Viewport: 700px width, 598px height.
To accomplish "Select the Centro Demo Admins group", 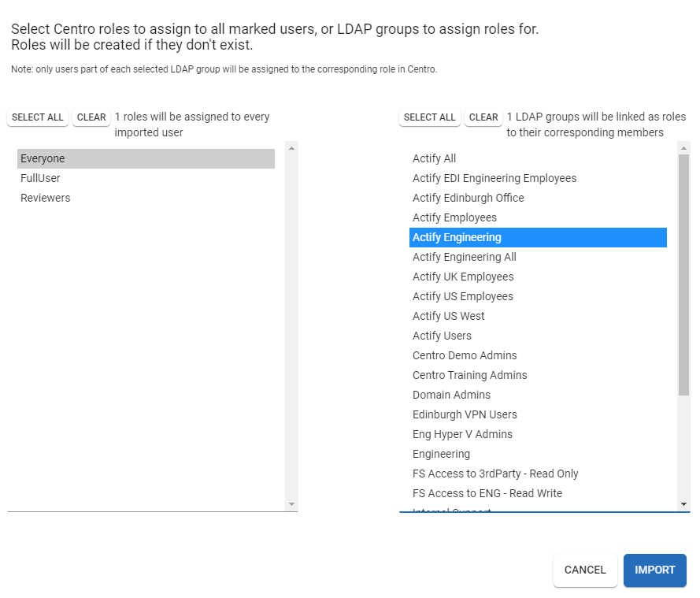I will 465,355.
